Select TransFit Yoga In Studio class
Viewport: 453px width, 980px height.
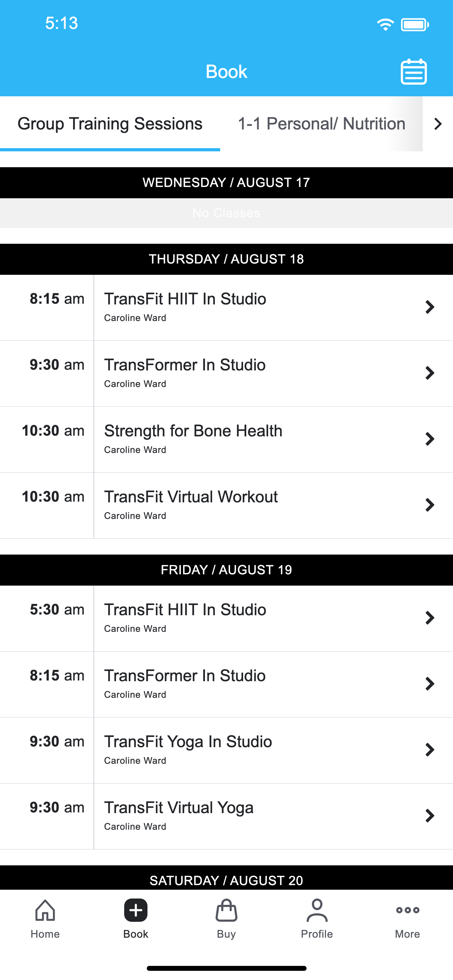pyautogui.click(x=226, y=750)
